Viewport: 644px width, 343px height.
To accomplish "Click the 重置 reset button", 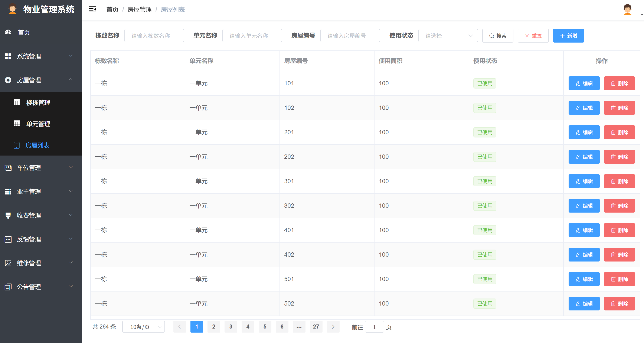I will point(533,36).
